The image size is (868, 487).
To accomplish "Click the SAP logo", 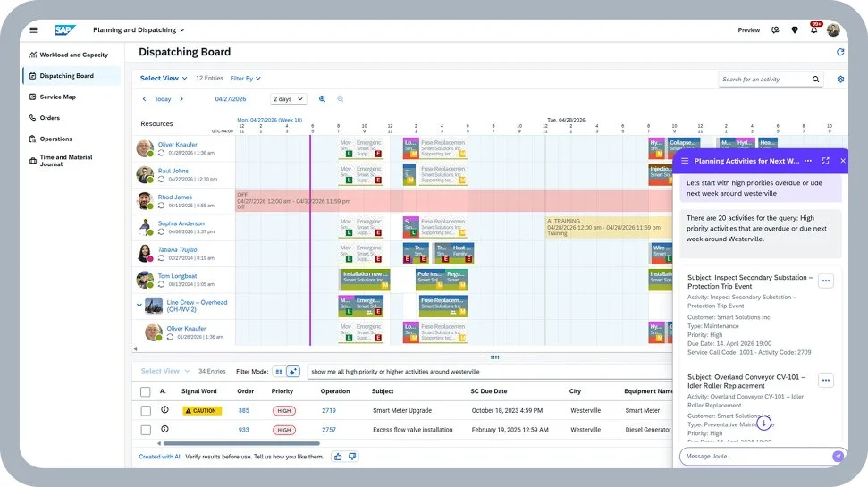I will [64, 29].
